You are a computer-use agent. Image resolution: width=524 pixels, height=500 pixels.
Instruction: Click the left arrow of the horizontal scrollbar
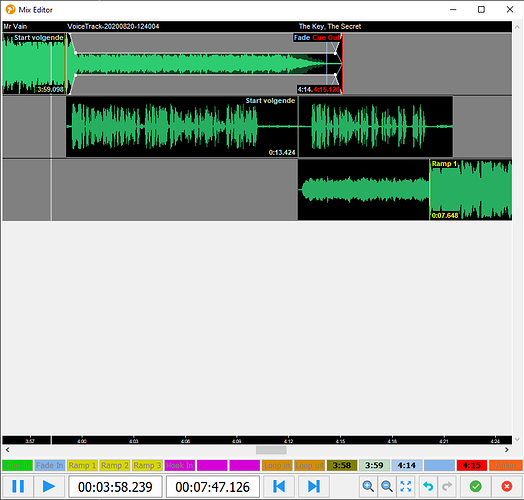tap(7, 450)
